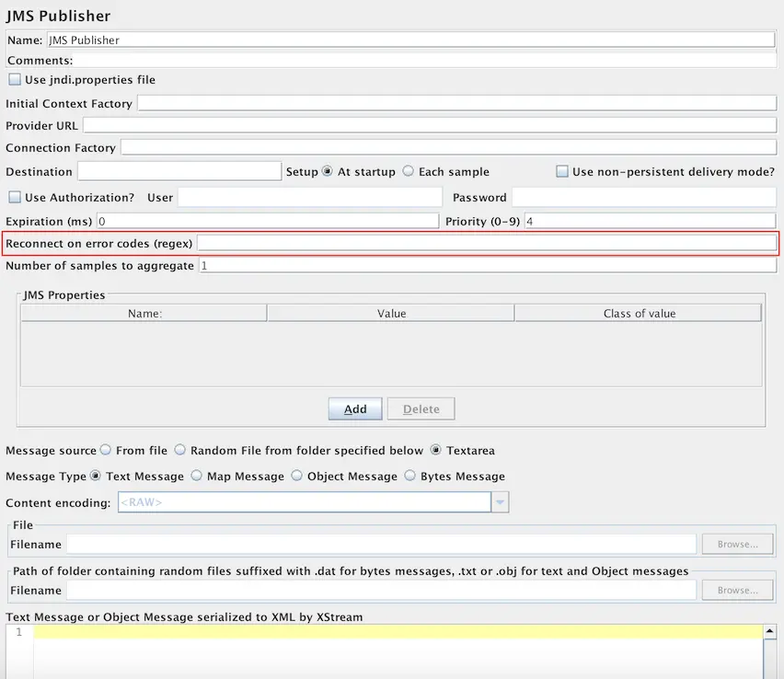This screenshot has width=784, height=679.
Task: Choose Random File from folder message source
Action: coord(179,450)
